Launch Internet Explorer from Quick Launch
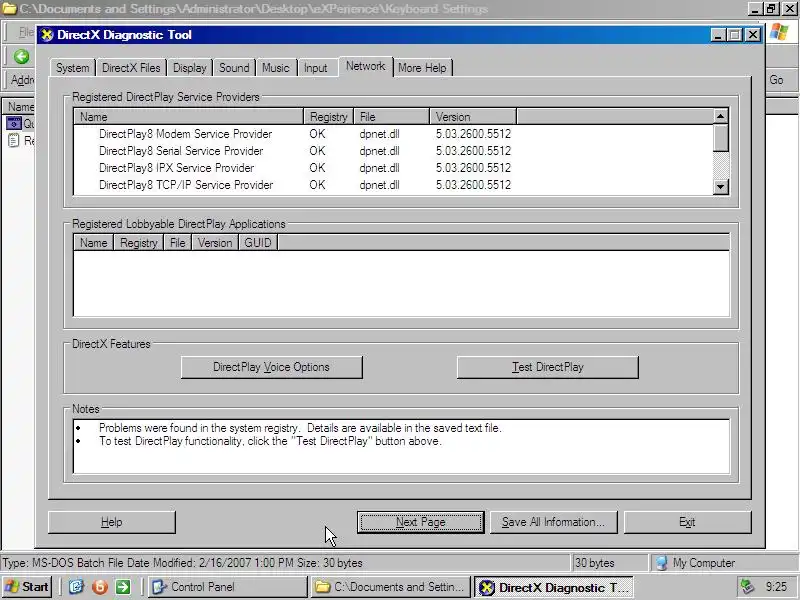The height and width of the screenshot is (600, 800). coord(76,587)
